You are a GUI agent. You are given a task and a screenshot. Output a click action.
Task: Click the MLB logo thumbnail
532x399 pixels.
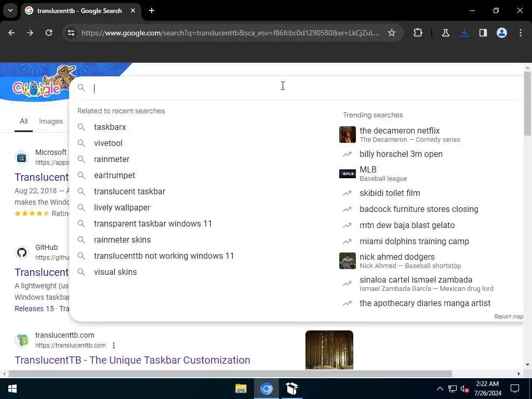click(x=348, y=174)
